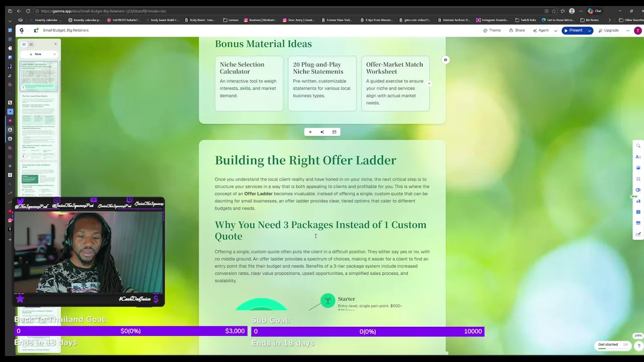Open the comment bubble beside Bonus Material card

(x=445, y=60)
